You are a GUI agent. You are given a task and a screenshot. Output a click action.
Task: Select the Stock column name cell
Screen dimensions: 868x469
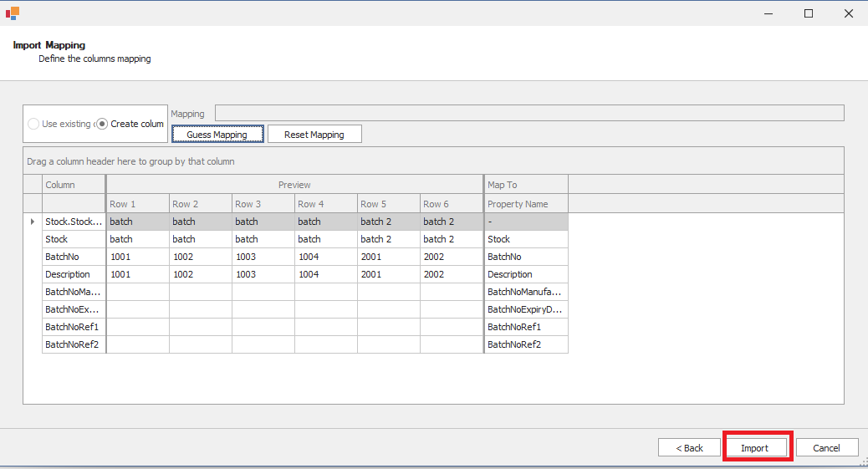pos(74,239)
